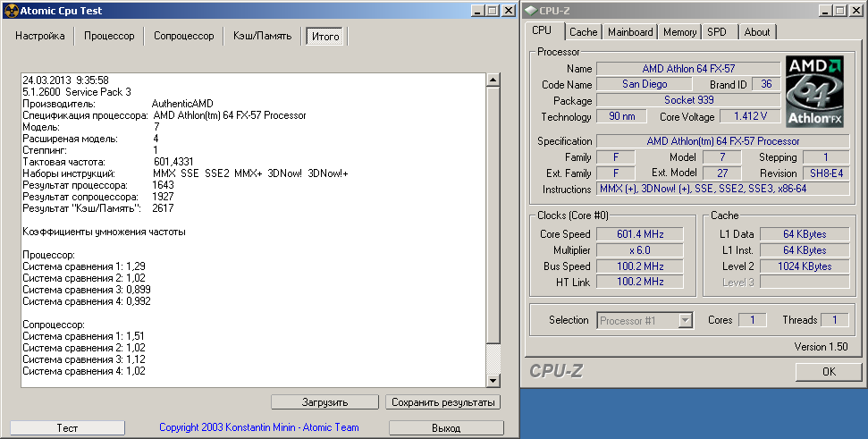Click the HT Link value 100.2 MHz

click(640, 283)
